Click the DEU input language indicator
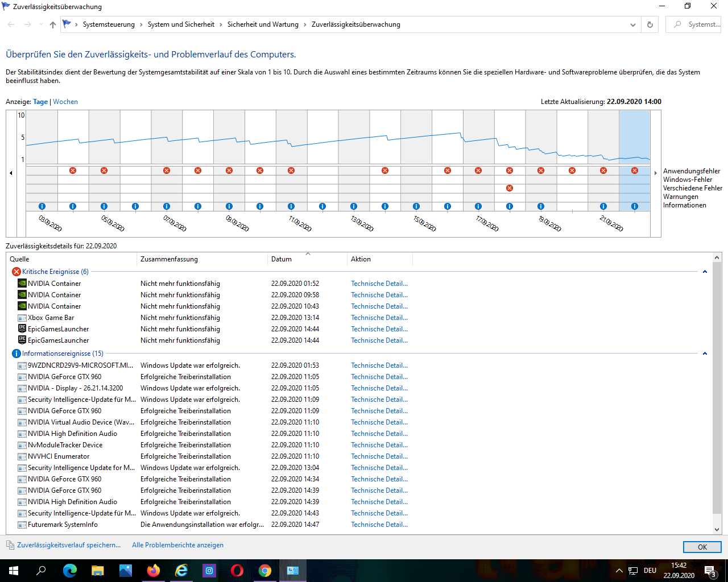This screenshot has height=582, width=728. tap(650, 571)
